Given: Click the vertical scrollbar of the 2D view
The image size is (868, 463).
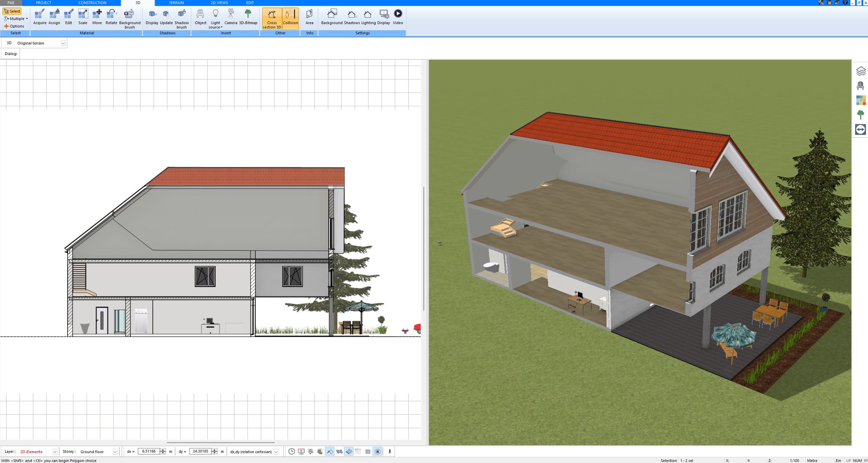Looking at the screenshot, I should point(423,248).
